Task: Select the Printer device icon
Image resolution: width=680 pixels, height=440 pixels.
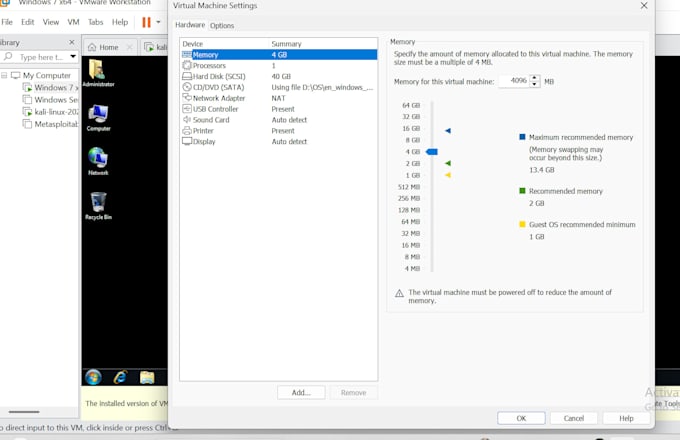Action: (x=186, y=130)
